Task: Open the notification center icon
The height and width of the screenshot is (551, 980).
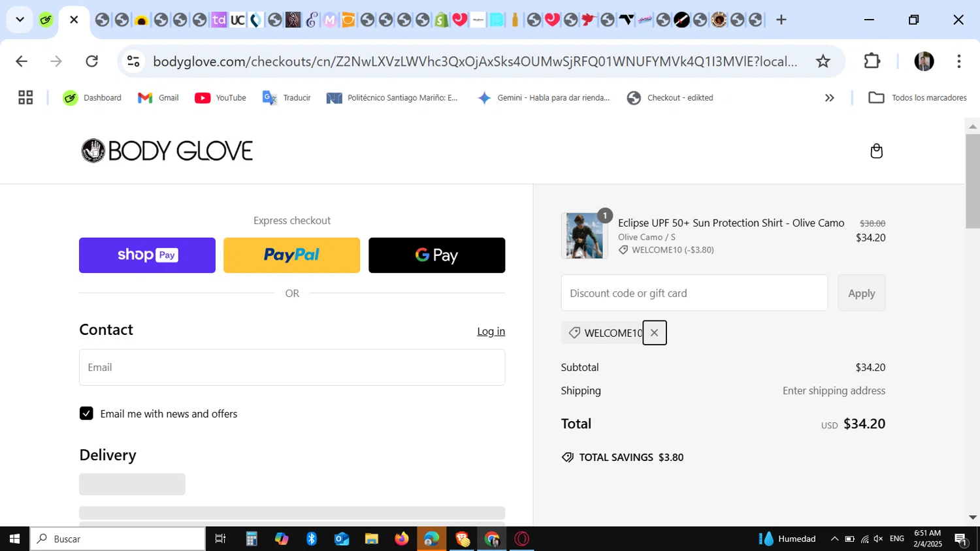Action: pyautogui.click(x=961, y=539)
